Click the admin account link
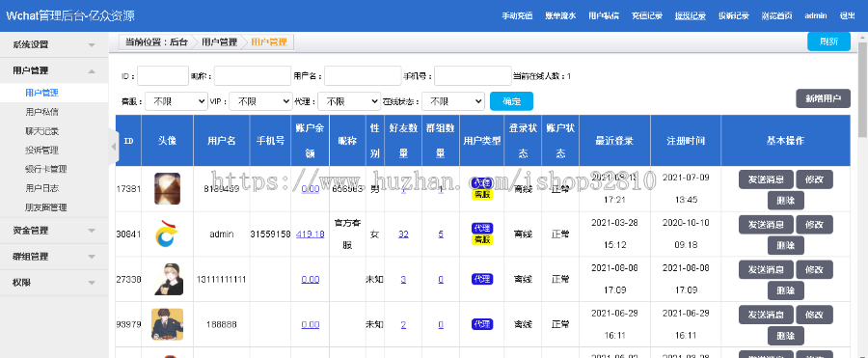Viewport: 868px width, 358px height. 815,15
